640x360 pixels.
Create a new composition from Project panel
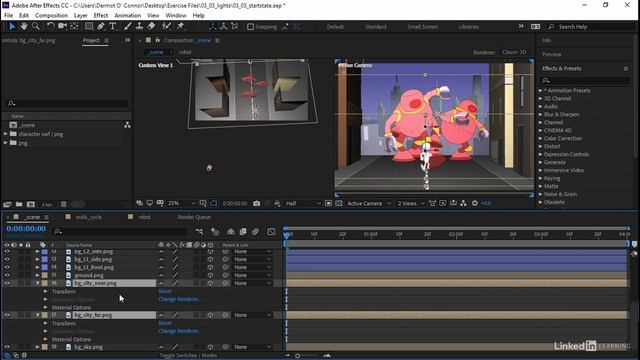[31, 204]
